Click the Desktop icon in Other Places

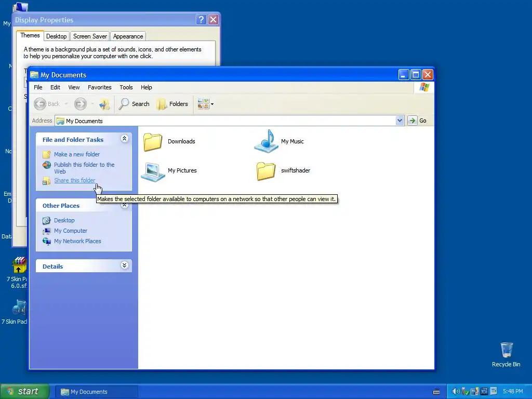coord(46,220)
